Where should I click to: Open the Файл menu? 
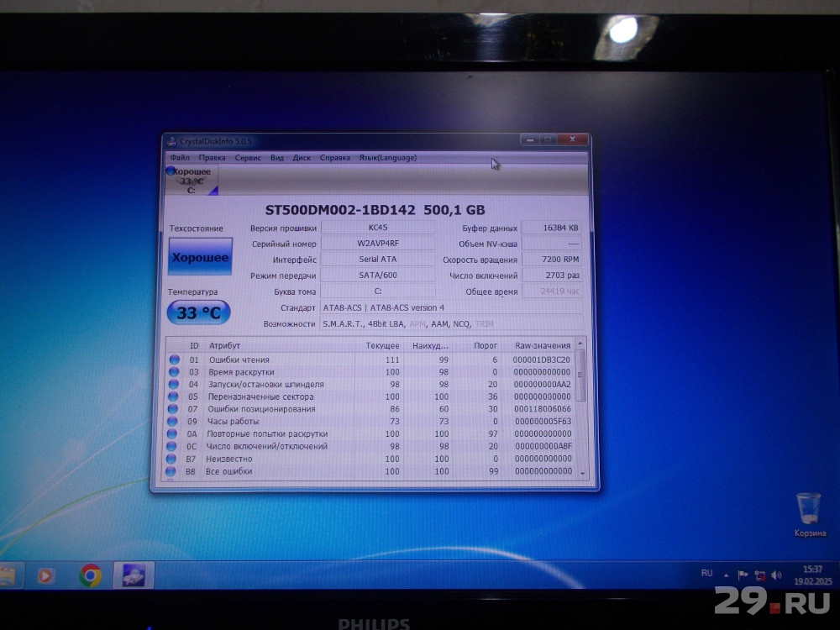pos(180,158)
